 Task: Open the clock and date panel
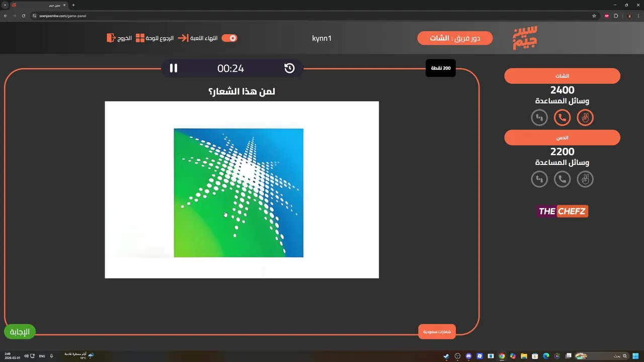[12, 356]
